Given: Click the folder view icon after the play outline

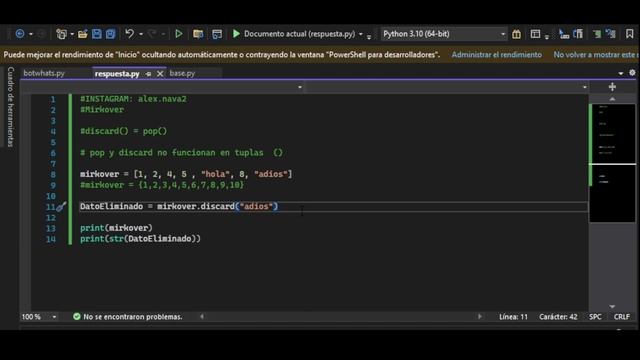Looking at the screenshot, I should click(x=198, y=34).
